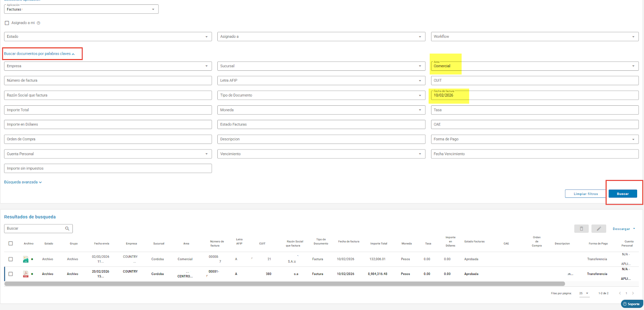The width and height of the screenshot is (644, 310).
Task: Open the Moneda dropdown
Action: pyautogui.click(x=321, y=110)
